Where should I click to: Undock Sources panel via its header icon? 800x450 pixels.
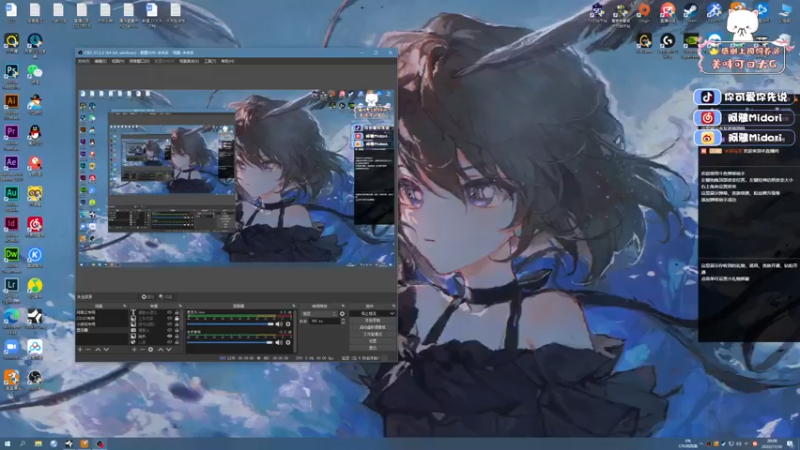click(x=181, y=306)
